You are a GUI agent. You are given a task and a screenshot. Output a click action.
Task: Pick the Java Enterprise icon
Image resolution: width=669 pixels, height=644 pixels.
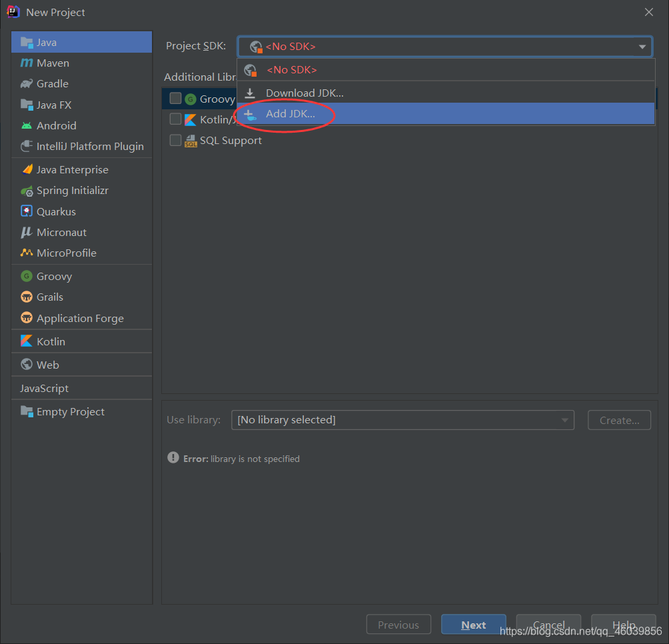click(27, 169)
